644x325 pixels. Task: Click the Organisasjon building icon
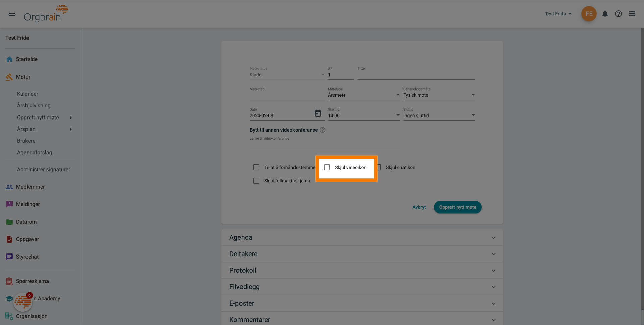point(9,316)
